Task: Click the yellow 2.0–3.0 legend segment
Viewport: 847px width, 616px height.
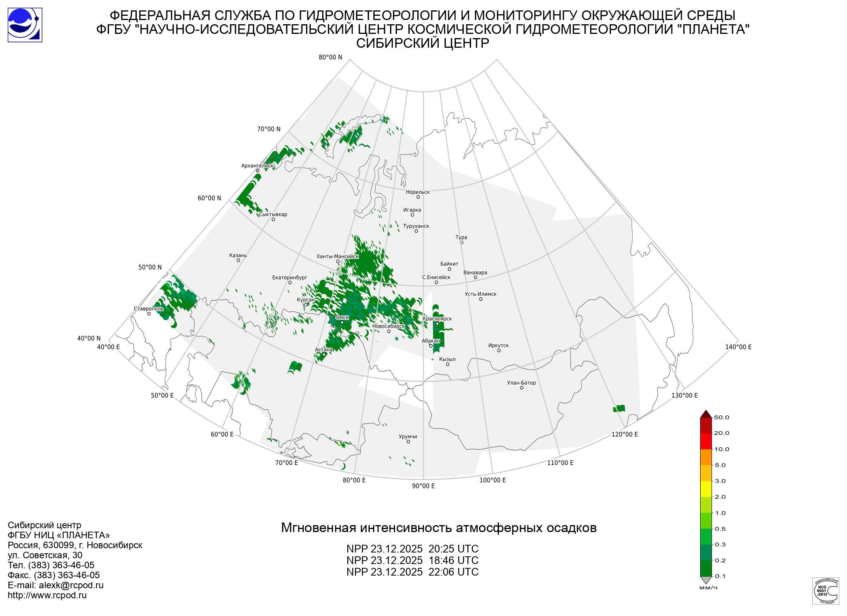Action: (706, 489)
